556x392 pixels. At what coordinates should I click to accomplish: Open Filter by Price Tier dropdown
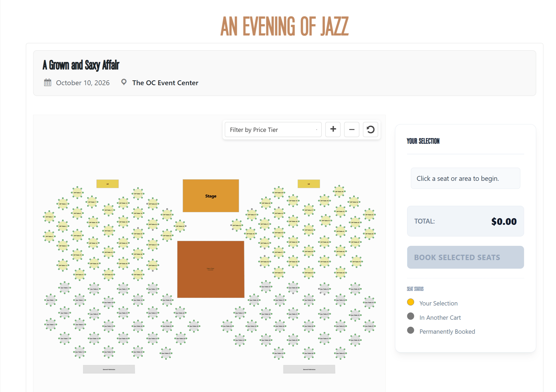273,130
